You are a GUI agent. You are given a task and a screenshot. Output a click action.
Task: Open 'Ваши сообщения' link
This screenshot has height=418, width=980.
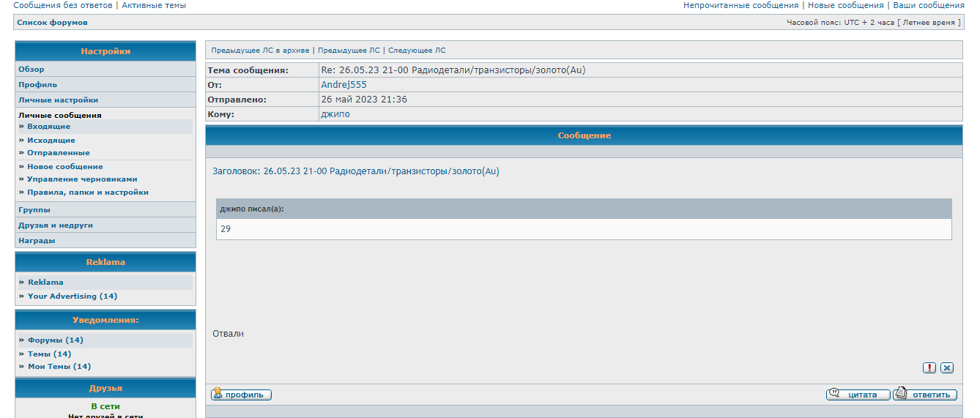tap(928, 5)
